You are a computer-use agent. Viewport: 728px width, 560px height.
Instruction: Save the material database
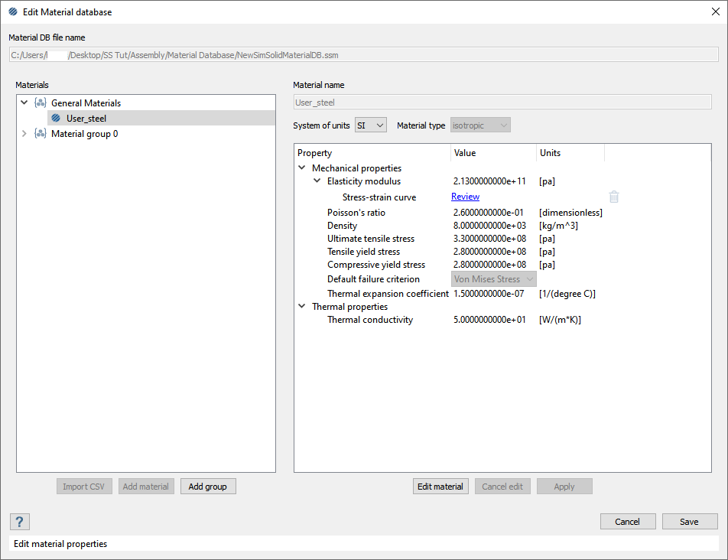(689, 522)
